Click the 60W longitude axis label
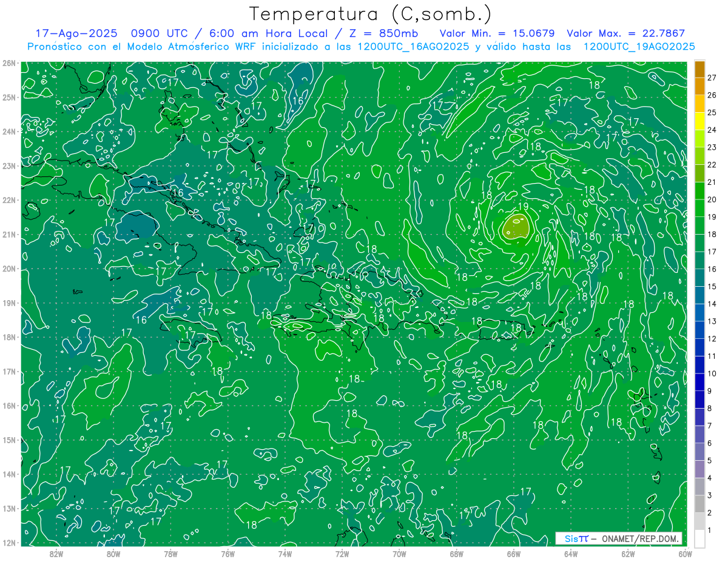Screen dimensions: 728x562 tap(685, 554)
